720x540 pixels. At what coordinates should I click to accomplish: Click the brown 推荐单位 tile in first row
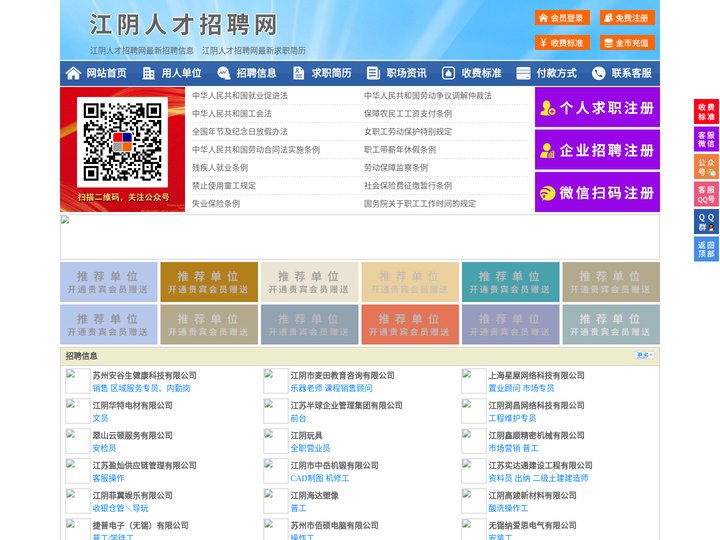(209, 282)
